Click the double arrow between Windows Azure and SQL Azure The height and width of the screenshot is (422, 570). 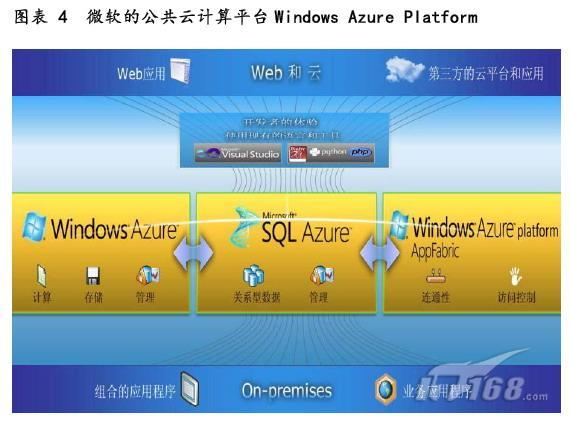pyautogui.click(x=194, y=253)
